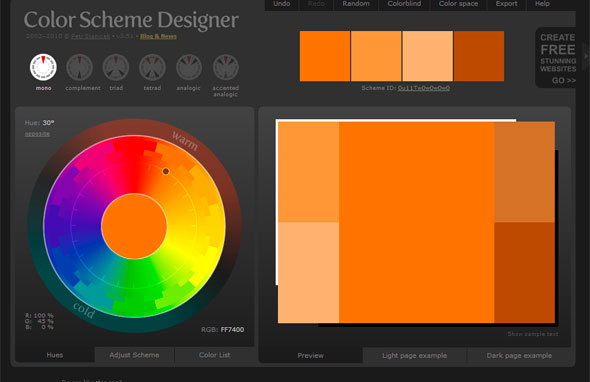Click the opposite hue link

[x=37, y=134]
